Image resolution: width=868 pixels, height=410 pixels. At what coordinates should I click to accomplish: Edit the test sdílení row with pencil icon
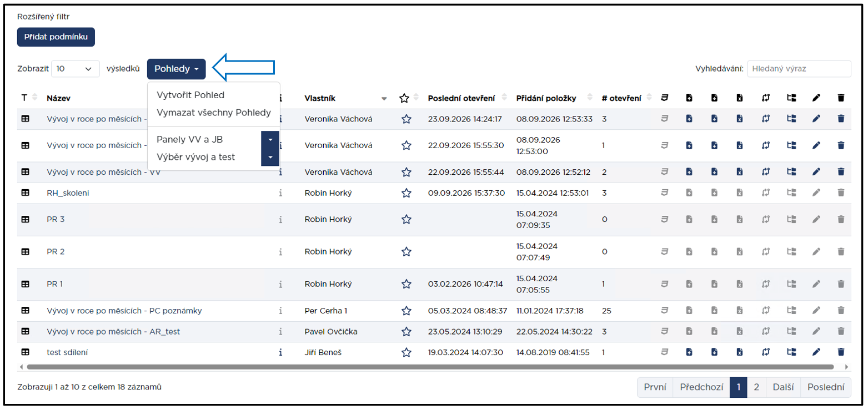(816, 352)
